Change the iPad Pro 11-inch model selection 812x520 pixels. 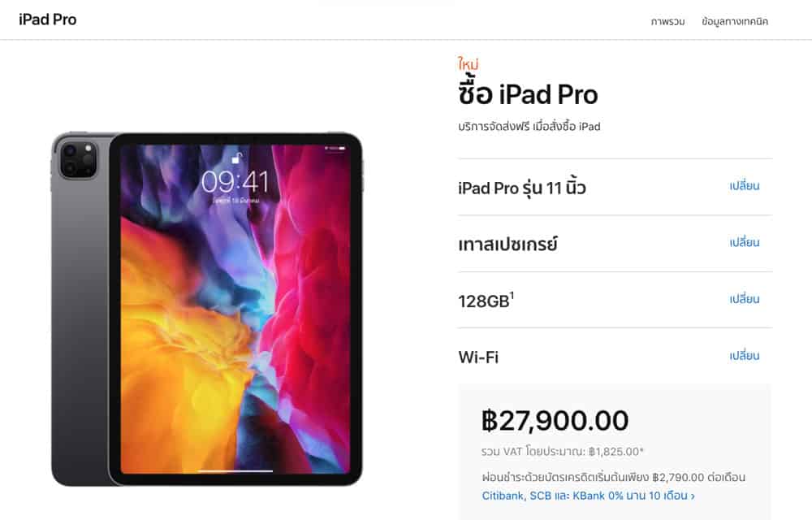coord(744,186)
